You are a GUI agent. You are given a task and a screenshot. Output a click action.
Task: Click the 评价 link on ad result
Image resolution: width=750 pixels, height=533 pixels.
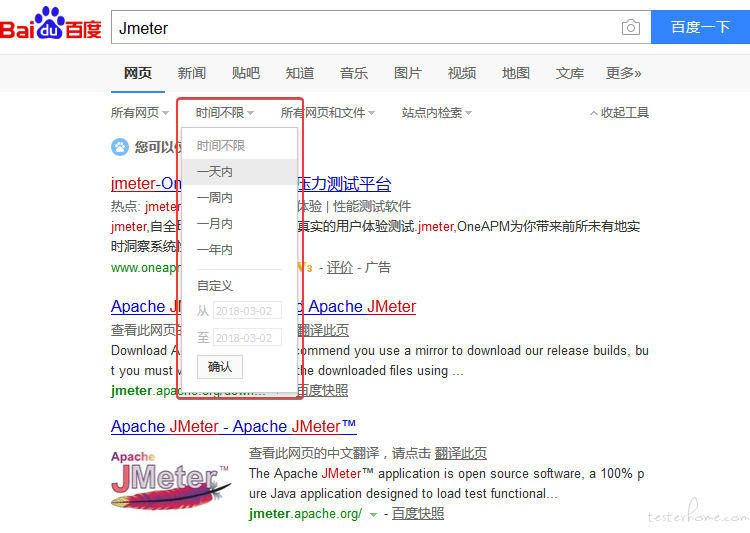pyautogui.click(x=340, y=267)
